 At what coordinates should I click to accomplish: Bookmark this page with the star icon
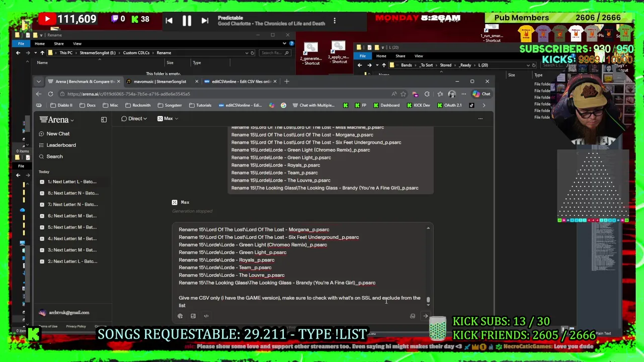coord(403,94)
